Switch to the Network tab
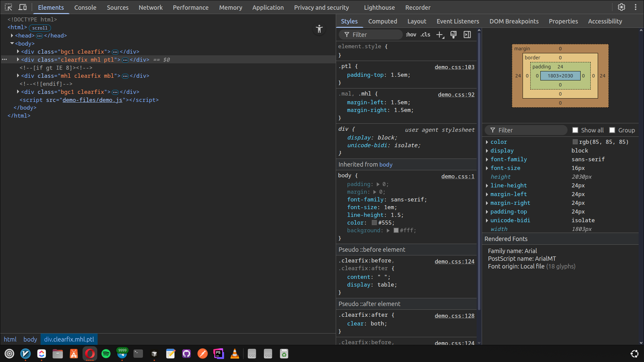 pyautogui.click(x=150, y=7)
